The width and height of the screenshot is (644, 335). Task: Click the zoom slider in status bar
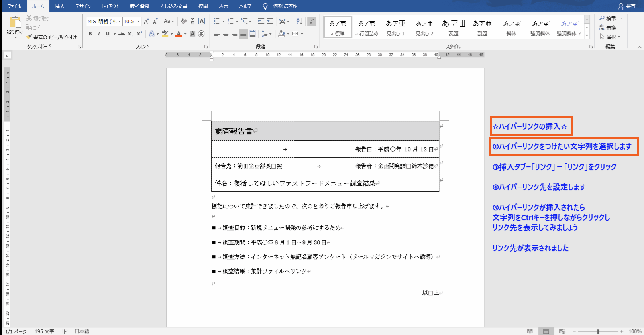point(598,331)
